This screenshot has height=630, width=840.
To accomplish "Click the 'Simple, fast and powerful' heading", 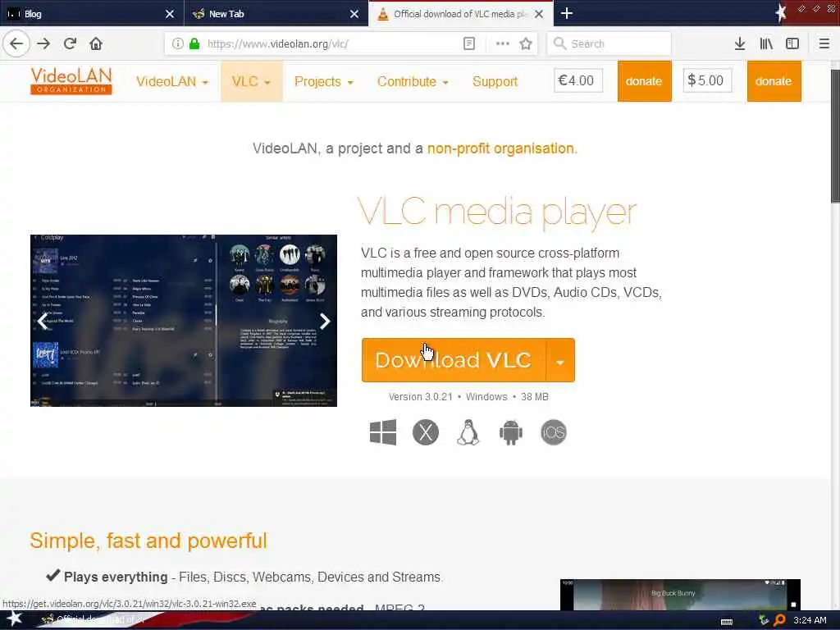I will (148, 541).
